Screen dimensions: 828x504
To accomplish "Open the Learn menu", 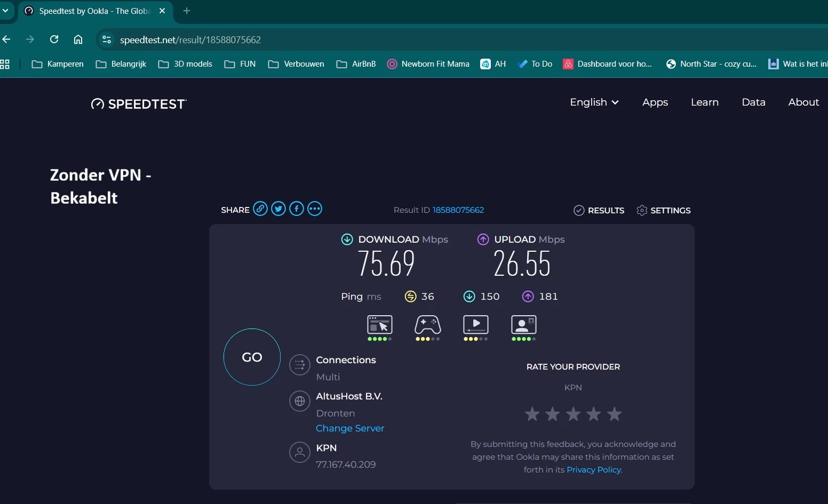I will tap(705, 102).
